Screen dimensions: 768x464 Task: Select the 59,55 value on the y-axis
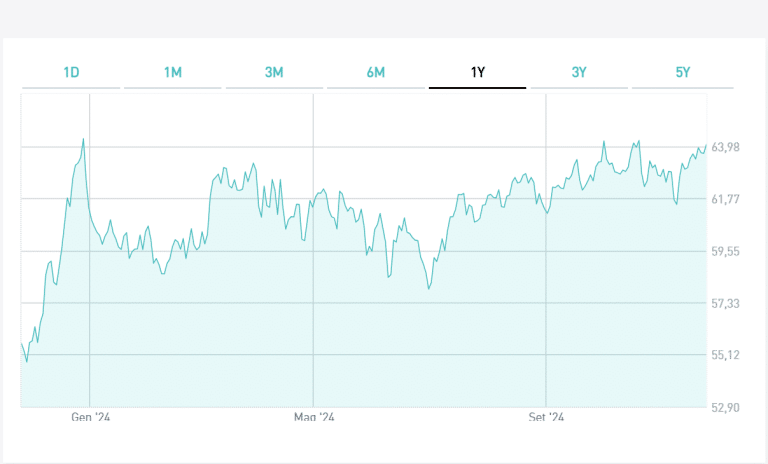point(725,252)
